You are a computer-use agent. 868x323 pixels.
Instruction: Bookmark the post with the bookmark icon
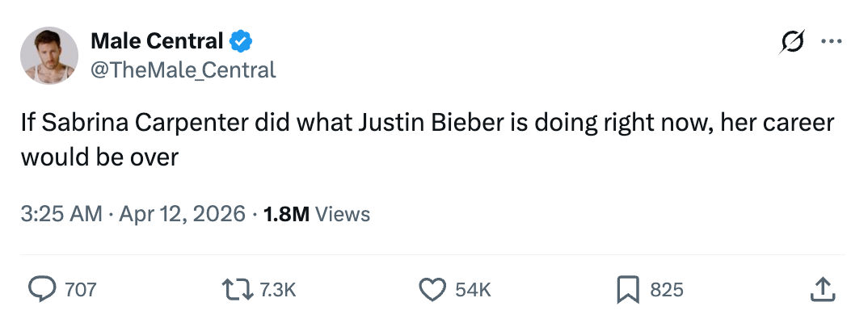[x=628, y=289]
